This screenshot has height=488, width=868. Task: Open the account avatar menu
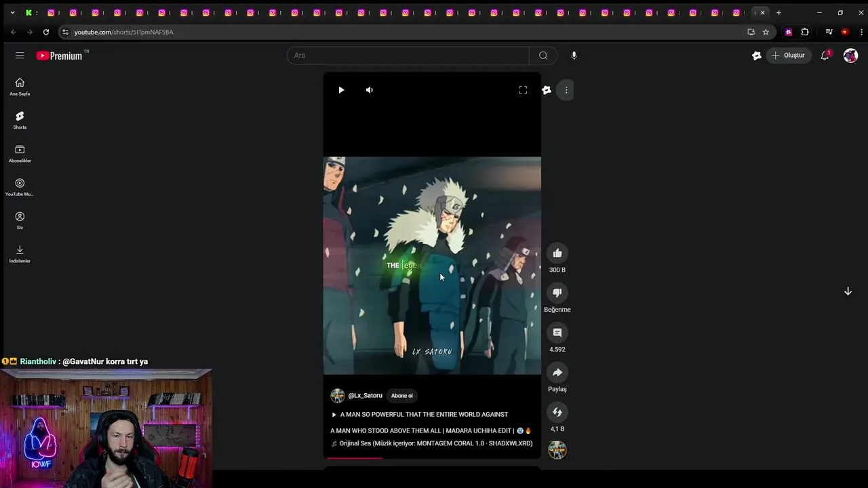[x=850, y=56]
